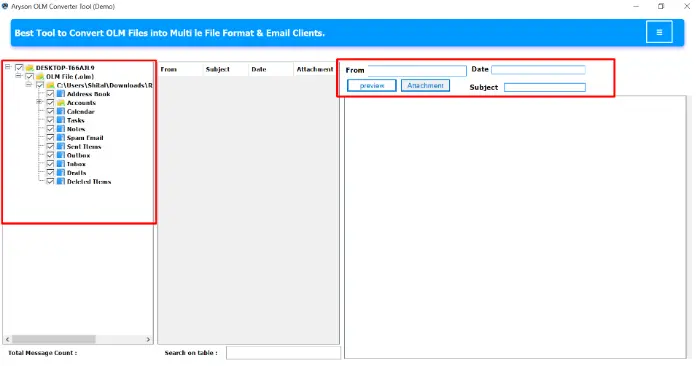
Task: Select the Address Book tree label
Action: click(x=88, y=94)
